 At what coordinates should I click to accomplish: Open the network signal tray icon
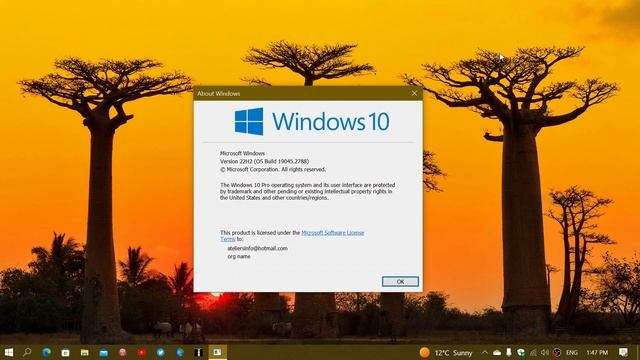[533, 352]
